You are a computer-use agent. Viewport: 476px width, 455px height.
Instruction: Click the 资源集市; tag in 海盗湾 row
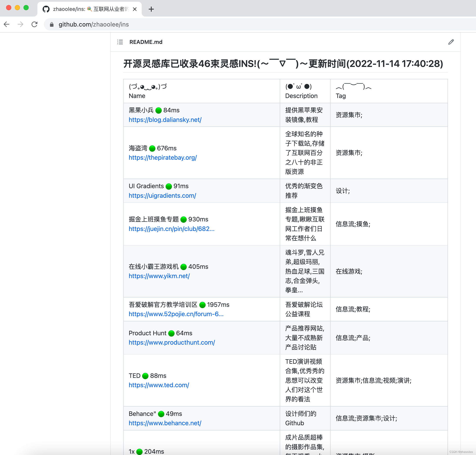click(x=349, y=153)
